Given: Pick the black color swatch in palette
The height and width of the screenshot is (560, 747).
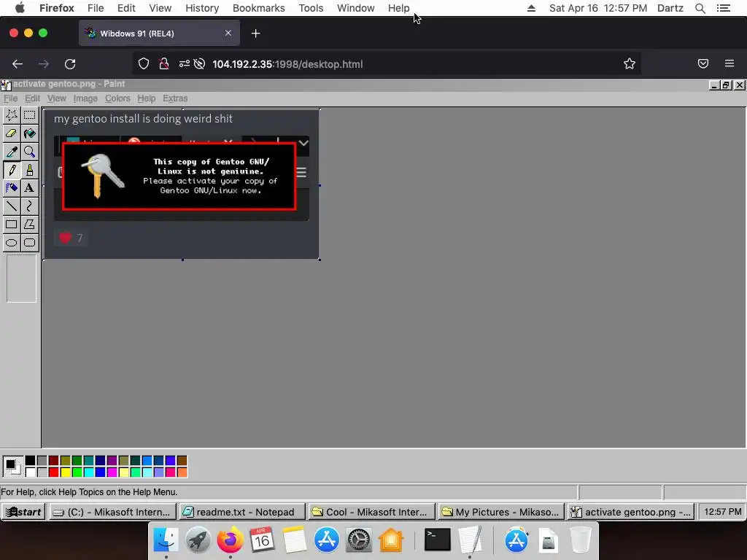Looking at the screenshot, I should point(30,461).
